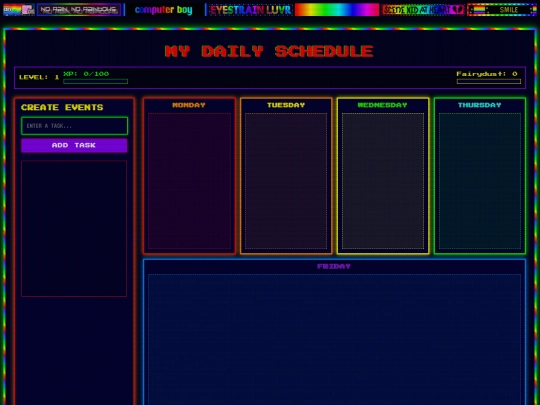Focus the 'Enter a task...' input field
Screen dimensions: 540x405
(x=74, y=126)
